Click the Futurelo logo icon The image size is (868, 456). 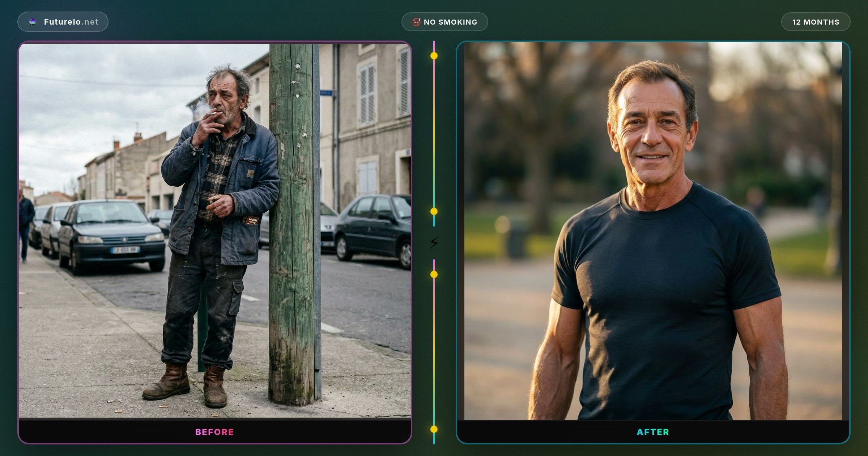coord(33,22)
